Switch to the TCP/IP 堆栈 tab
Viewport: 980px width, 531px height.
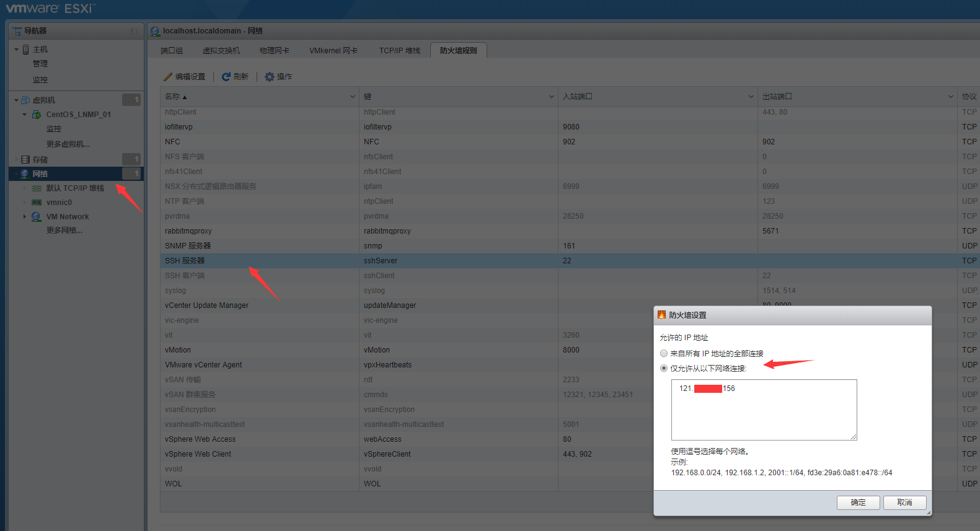tap(399, 51)
